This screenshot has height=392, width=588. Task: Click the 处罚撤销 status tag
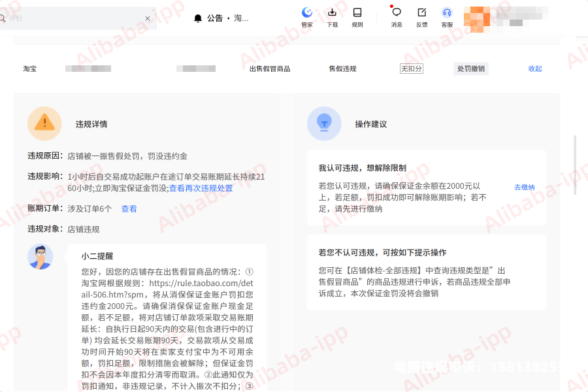470,69
